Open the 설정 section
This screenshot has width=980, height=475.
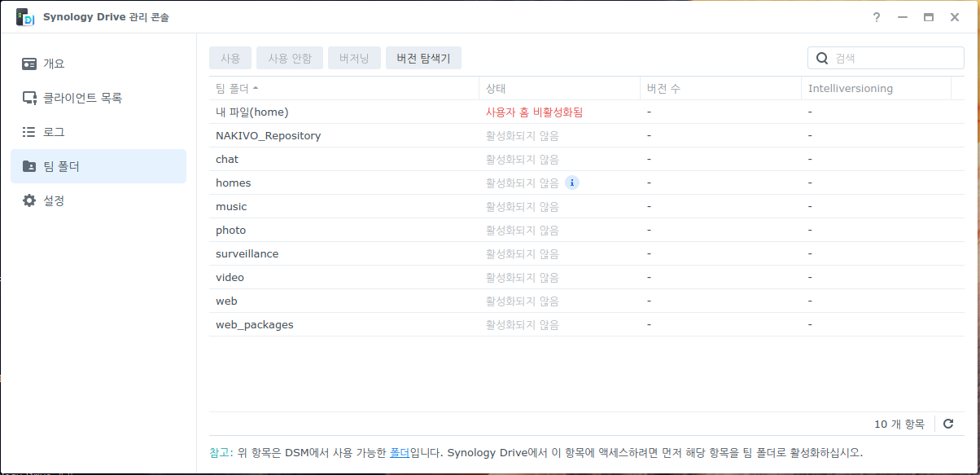click(x=98, y=200)
